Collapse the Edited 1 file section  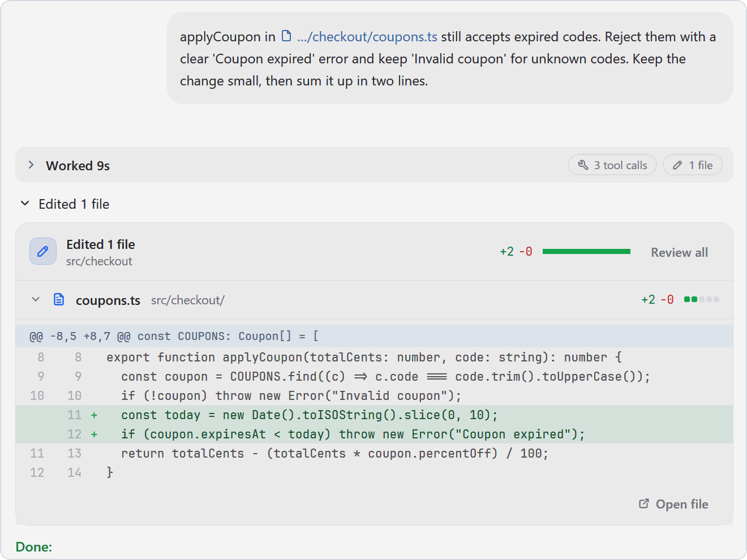point(25,204)
